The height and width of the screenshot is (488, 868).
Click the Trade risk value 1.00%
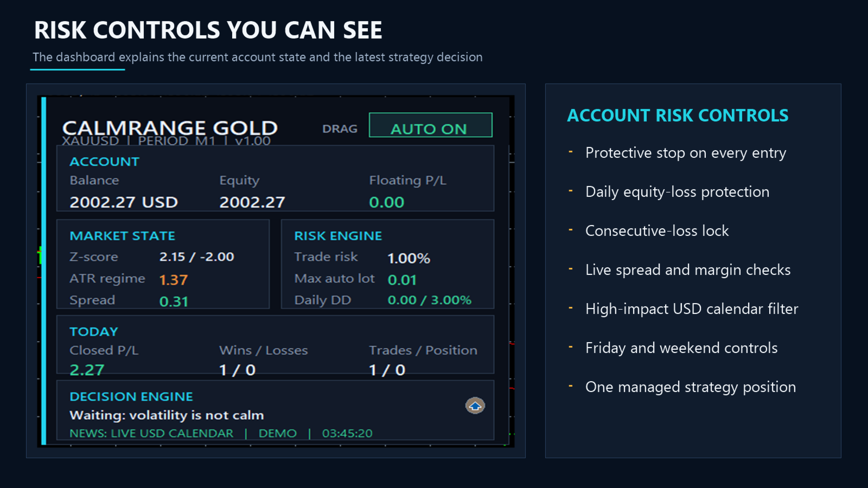(x=409, y=258)
